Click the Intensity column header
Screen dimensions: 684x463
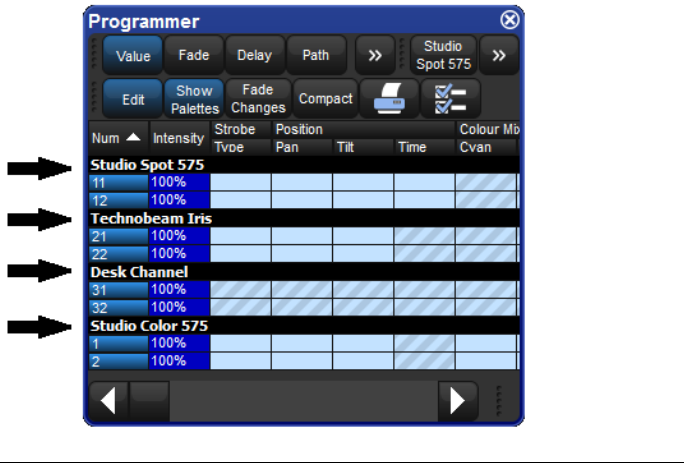(x=179, y=138)
